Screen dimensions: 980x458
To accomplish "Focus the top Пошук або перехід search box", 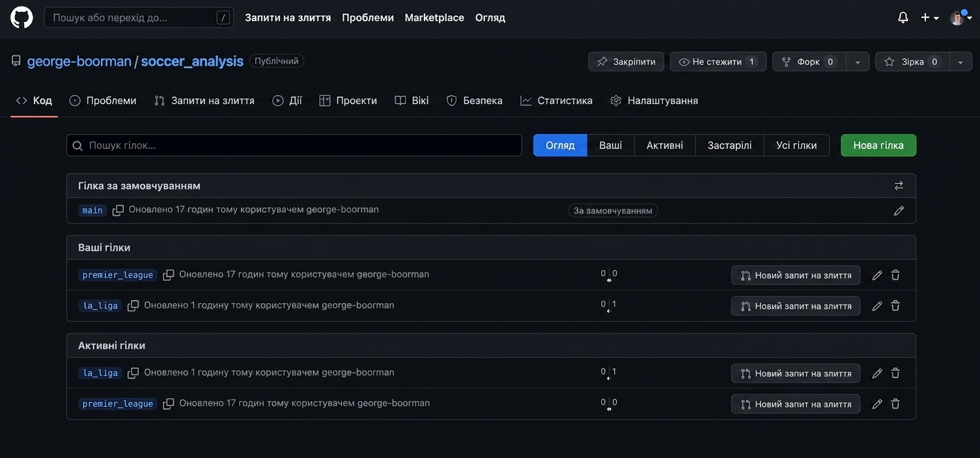I will (139, 18).
